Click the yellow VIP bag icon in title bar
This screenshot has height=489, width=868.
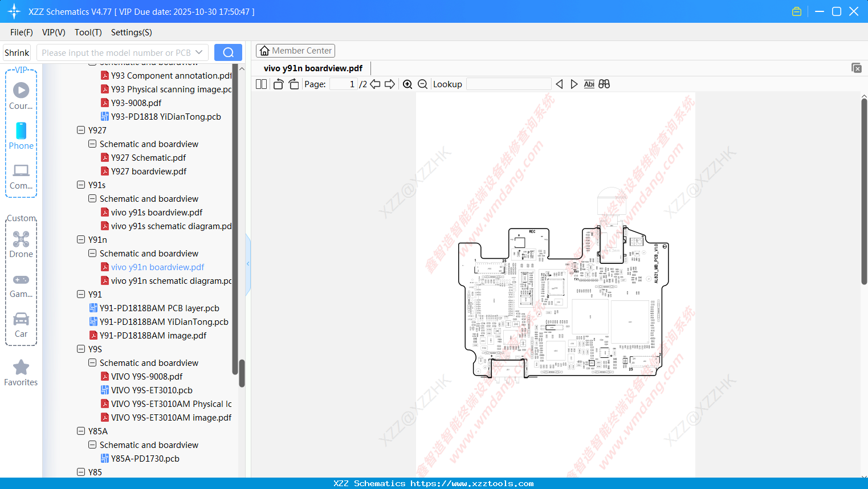coord(797,11)
